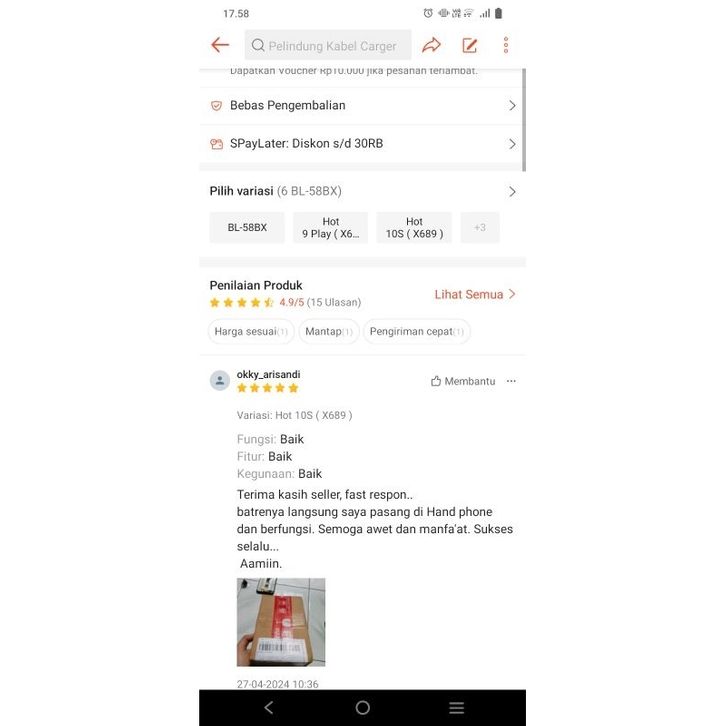Viewport: 726px width, 726px height.
Task: Select the Hot 9 Play variation
Action: click(331, 227)
